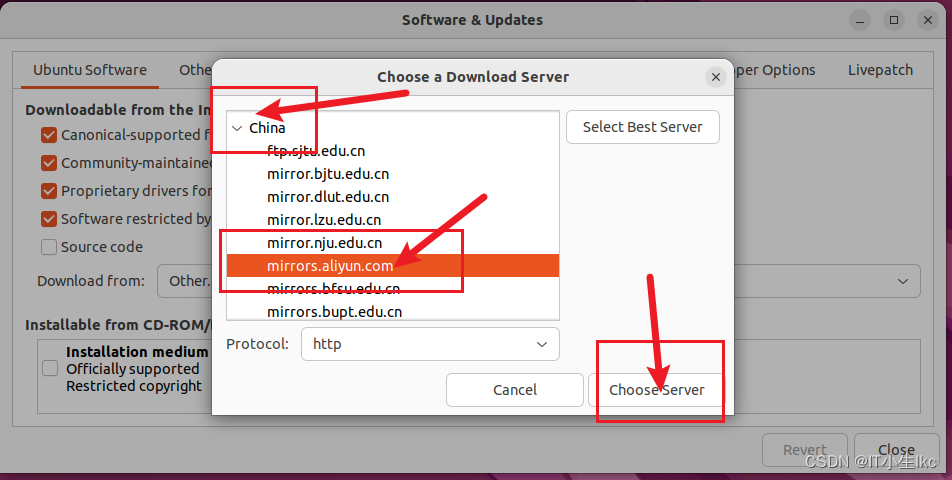Enable Installation medium CD-ROM checkbox
The width and height of the screenshot is (952, 480).
(50, 368)
